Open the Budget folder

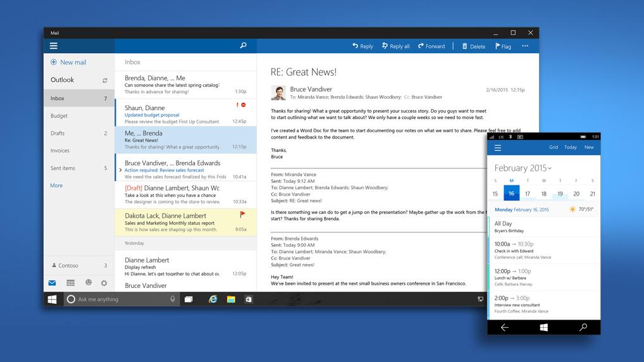pyautogui.click(x=79, y=116)
